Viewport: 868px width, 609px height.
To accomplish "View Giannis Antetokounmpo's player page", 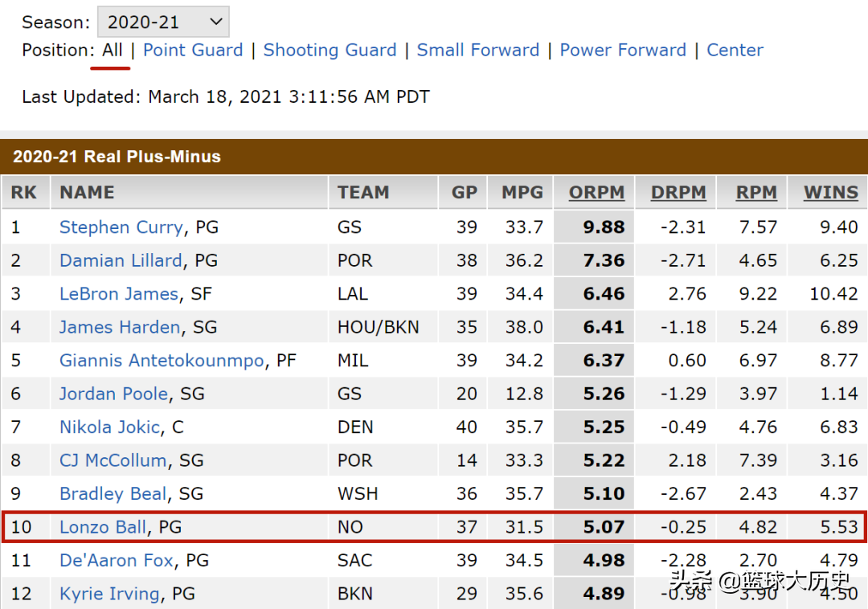I will (x=162, y=361).
